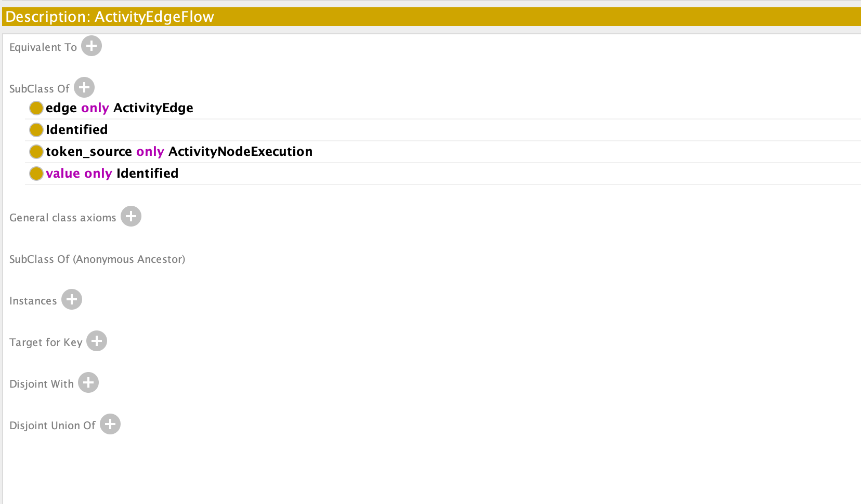Click the class icon beside 'Identified'
This screenshot has height=504, width=861.
(x=36, y=129)
